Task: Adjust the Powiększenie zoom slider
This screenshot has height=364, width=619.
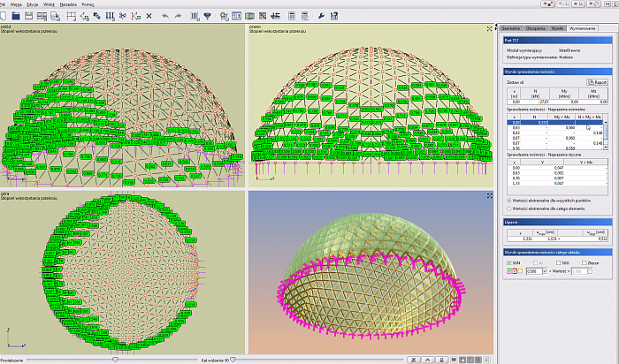Action: click(x=114, y=360)
